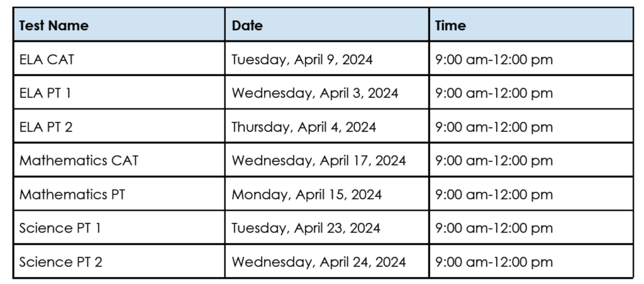Select the ELA PT 2 cell
644x284 pixels.
coord(46,127)
